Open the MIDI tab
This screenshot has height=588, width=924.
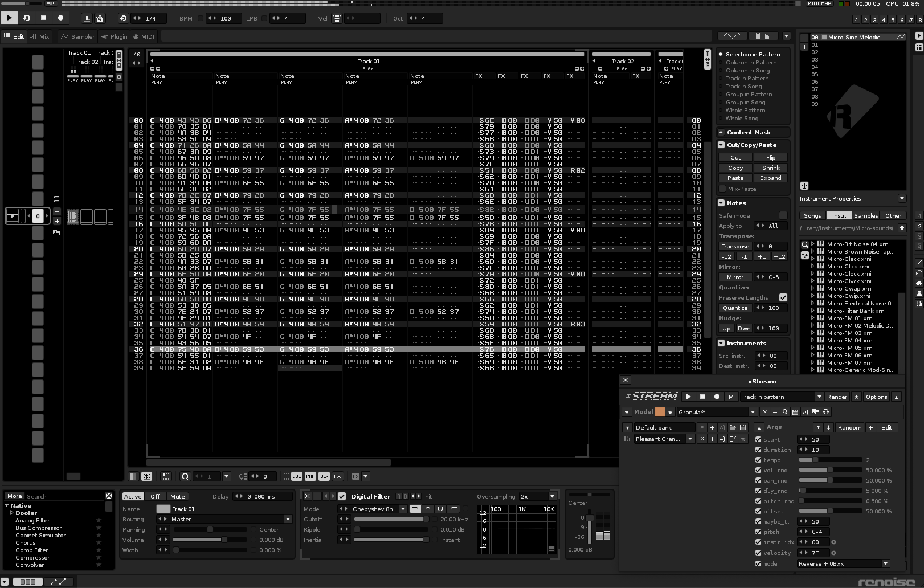click(144, 36)
